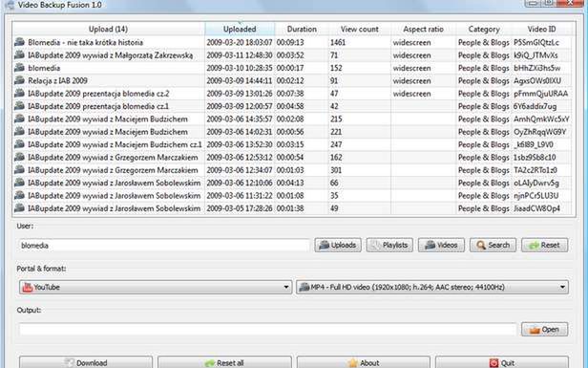Click the view count cell '1461'
Screen dimensions: 588x368
338,42
